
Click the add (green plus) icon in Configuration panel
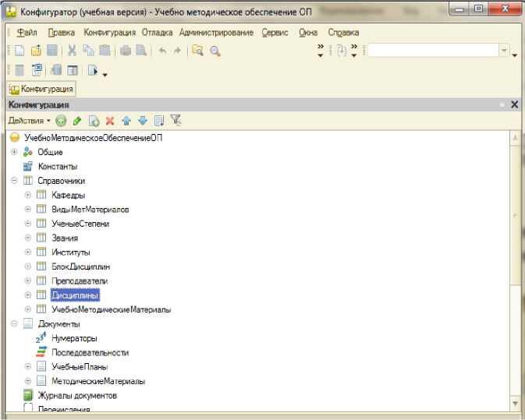(x=61, y=121)
